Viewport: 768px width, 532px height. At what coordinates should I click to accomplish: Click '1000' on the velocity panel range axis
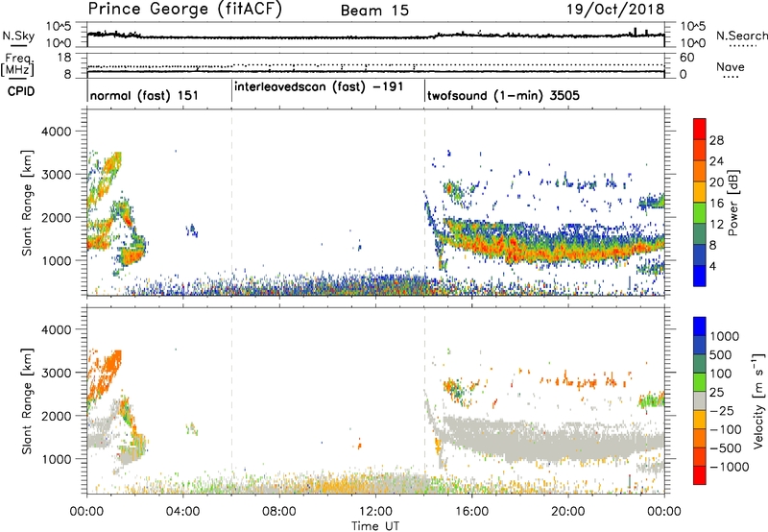tap(57, 459)
